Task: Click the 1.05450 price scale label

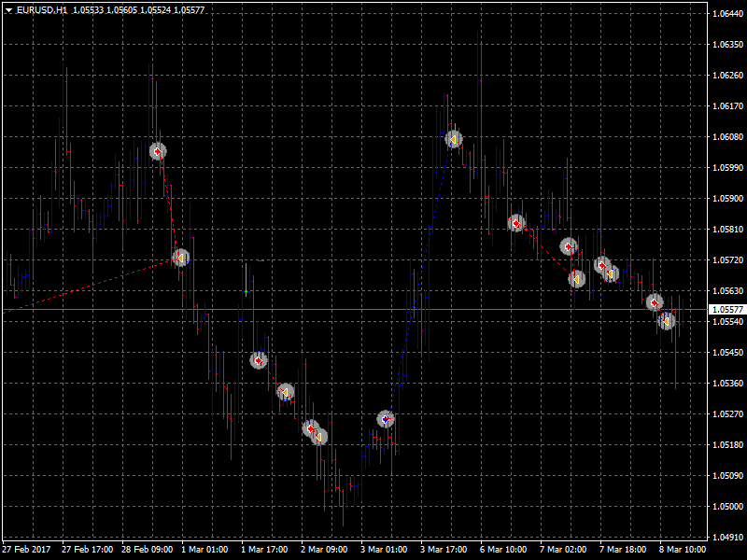Action: 727,353
